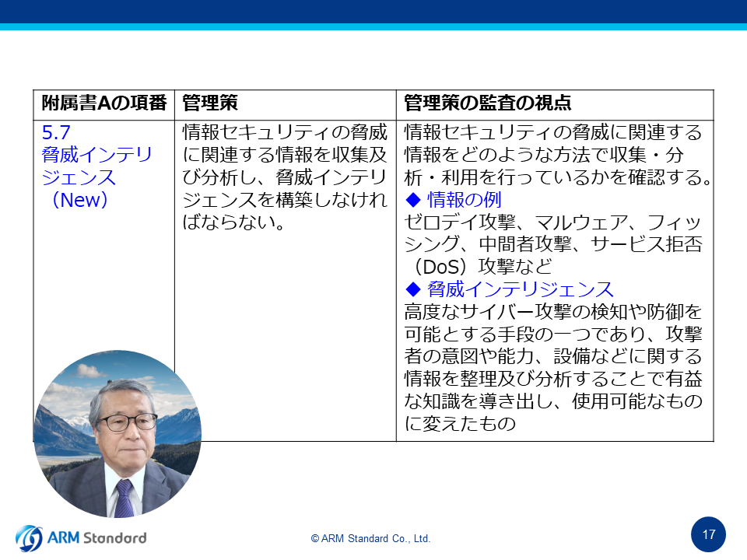Select the header cell 附属書Aの項番
Screen dimensions: 747x560
(x=103, y=103)
